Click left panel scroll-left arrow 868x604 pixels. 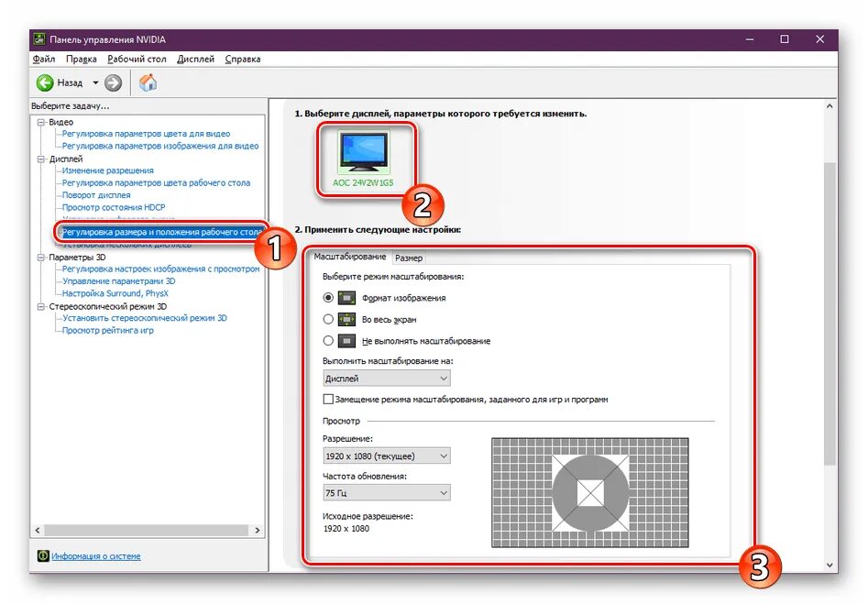37,531
